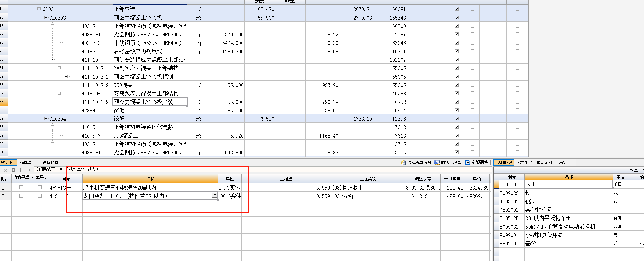Viewport: 644px width, 261px height.
Task: Open the 附注条件 tab
Action: click(524, 162)
